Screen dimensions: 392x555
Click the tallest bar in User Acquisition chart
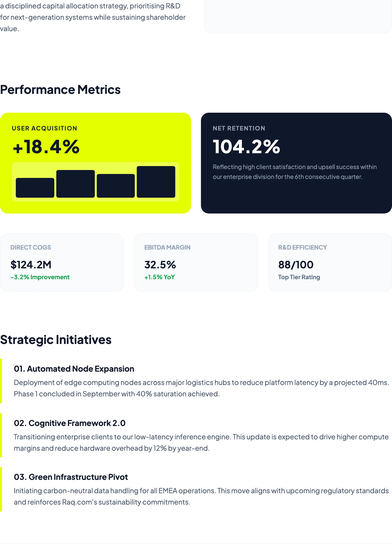(x=156, y=182)
